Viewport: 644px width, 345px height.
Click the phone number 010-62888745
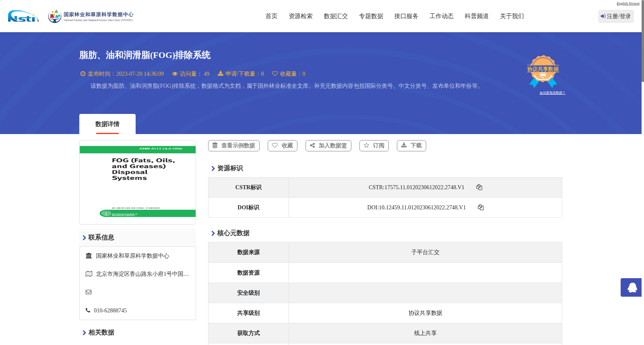tap(110, 310)
